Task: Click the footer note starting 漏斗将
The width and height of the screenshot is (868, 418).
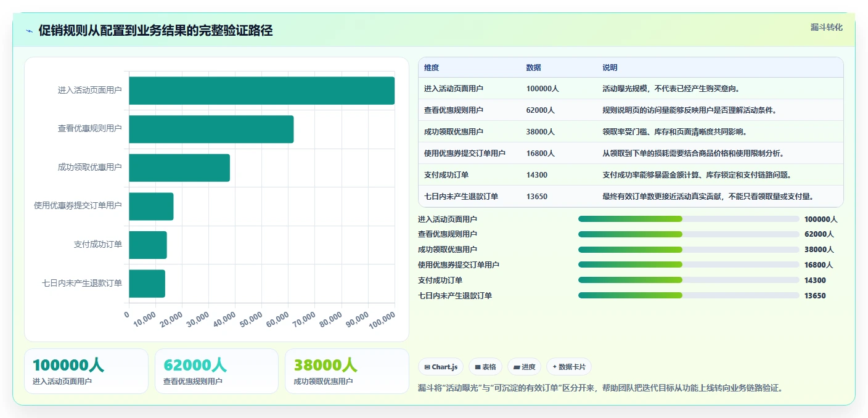Action: click(x=600, y=388)
